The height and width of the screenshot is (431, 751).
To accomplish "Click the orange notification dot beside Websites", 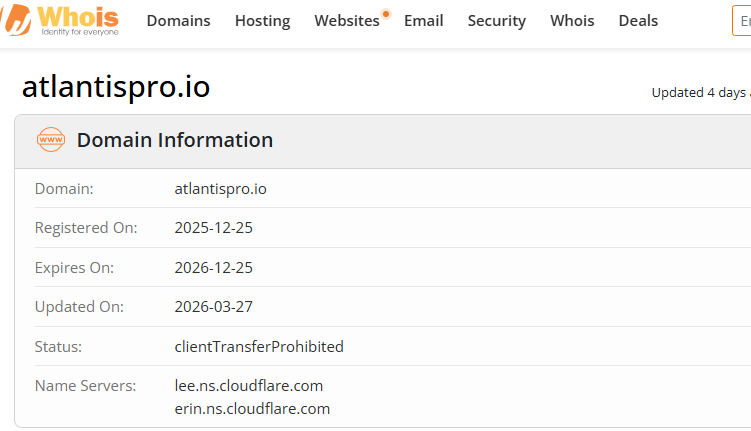I will point(386,13).
